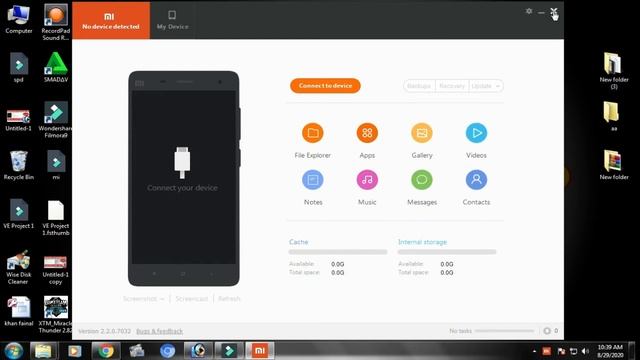
Task: Click the No tasks progress bar
Action: click(504, 331)
